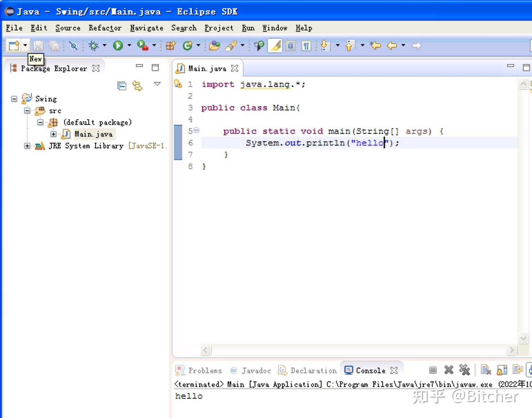The width and height of the screenshot is (532, 418).
Task: Open the Navigate menu
Action: click(x=147, y=28)
